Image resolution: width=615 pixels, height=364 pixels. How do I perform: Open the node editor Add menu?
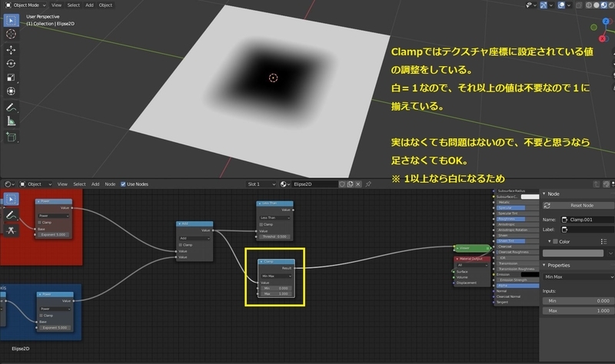tap(95, 184)
